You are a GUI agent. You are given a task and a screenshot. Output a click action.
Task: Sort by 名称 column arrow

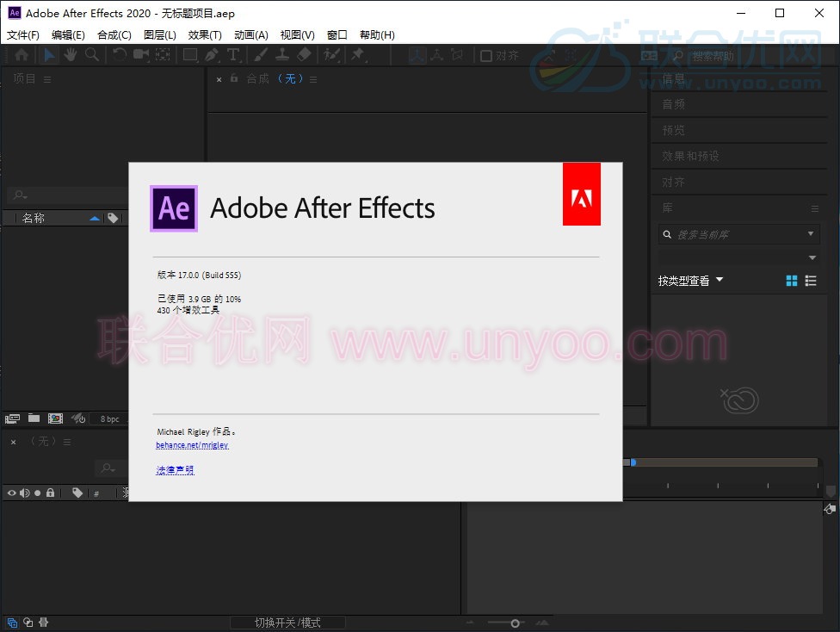tap(95, 218)
